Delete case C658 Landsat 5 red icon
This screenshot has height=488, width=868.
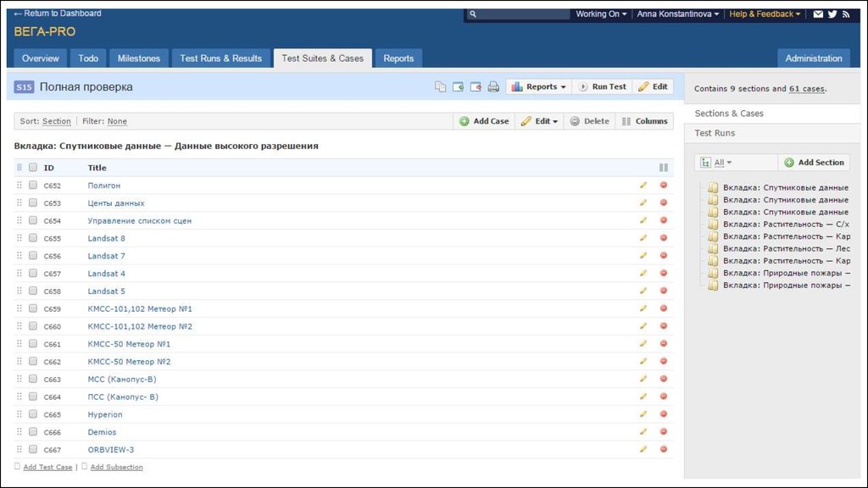click(663, 291)
